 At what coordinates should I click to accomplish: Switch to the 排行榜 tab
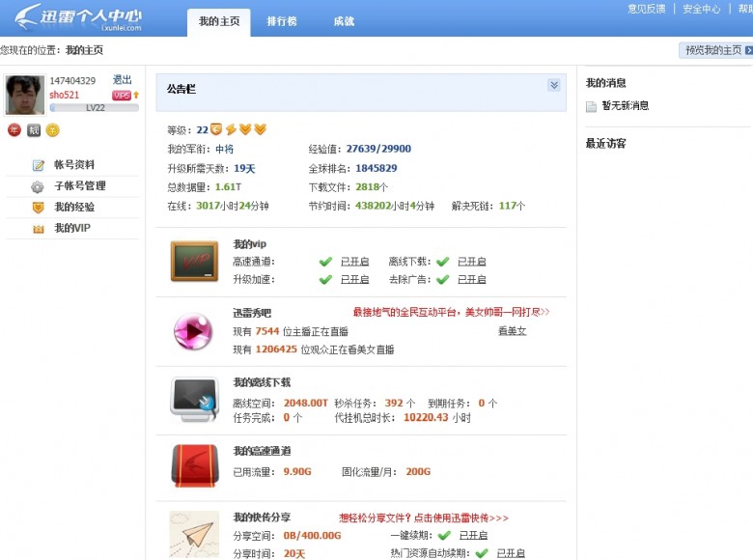coord(282,21)
